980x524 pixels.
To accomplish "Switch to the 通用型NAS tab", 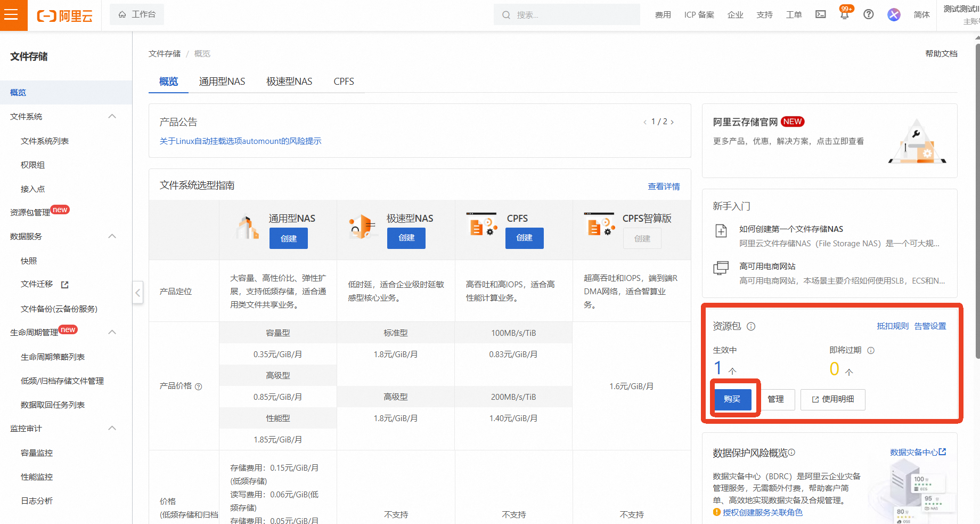I will (222, 82).
